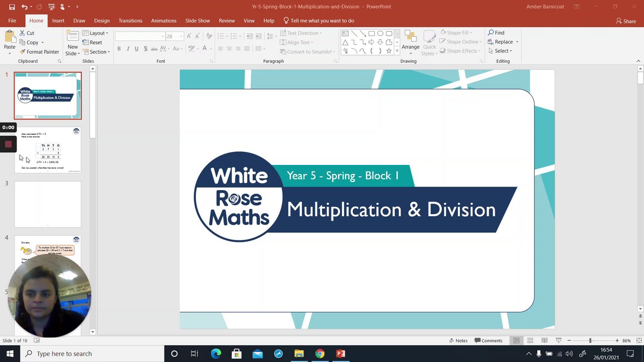Open File Explorer from the taskbar
This screenshot has width=644, height=362.
coord(299,353)
